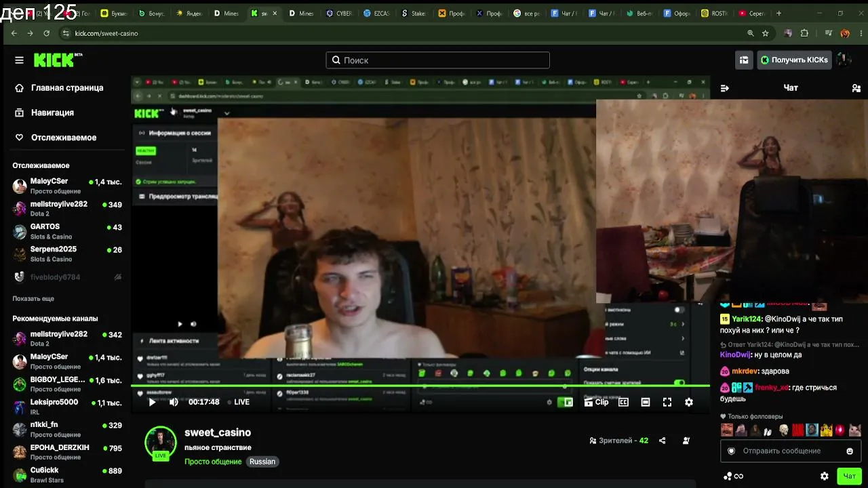868x488 pixels.
Task: Open the site info icon by URL
Action: tap(66, 33)
